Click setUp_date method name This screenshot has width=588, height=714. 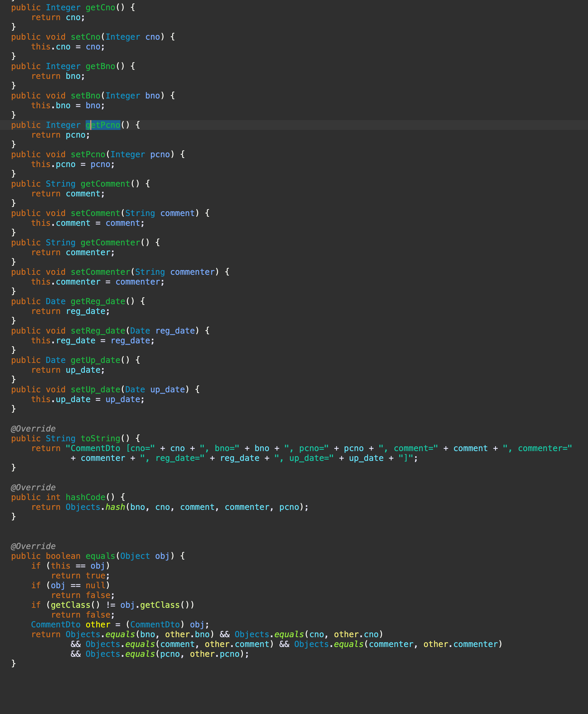(x=95, y=390)
